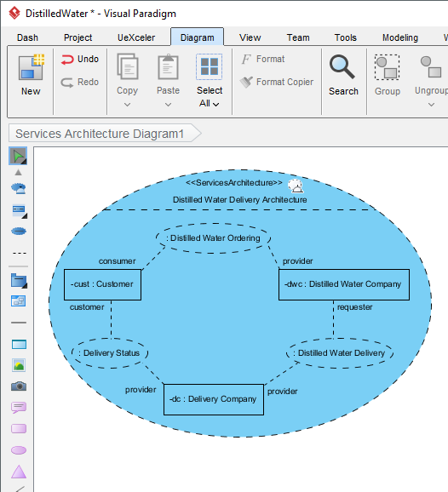Select the dwc : Distilled Water Company box

[x=344, y=284]
